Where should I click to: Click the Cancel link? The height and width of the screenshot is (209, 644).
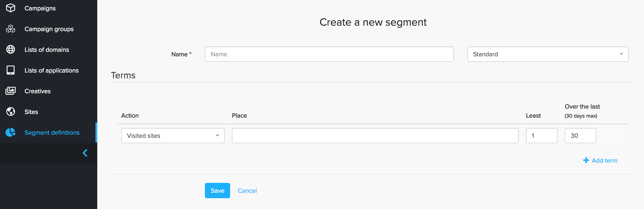pos(247,191)
